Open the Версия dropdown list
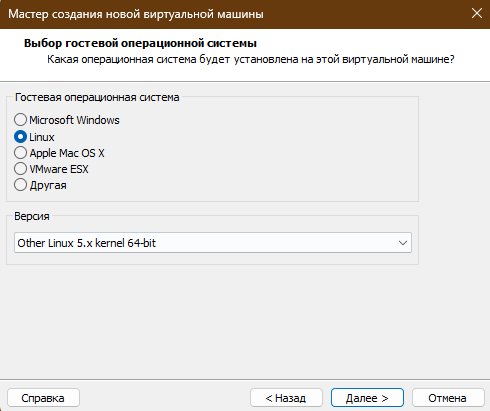The width and height of the screenshot is (490, 411). click(x=213, y=243)
